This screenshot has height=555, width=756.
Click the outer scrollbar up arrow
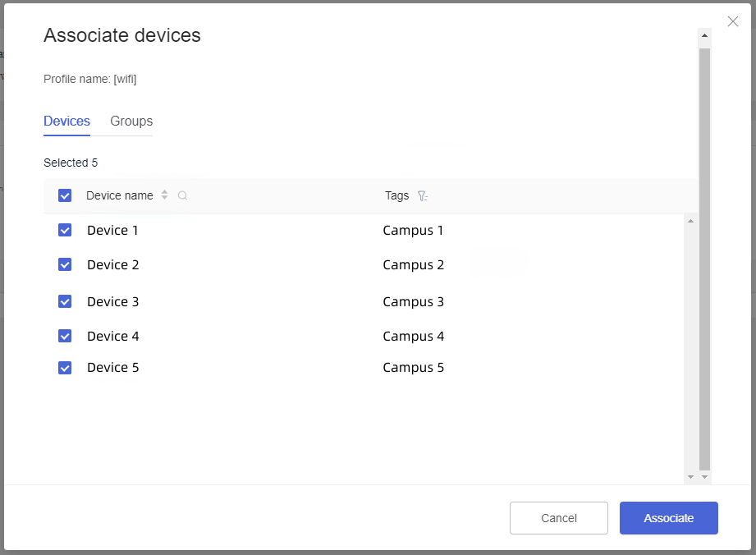(x=704, y=35)
